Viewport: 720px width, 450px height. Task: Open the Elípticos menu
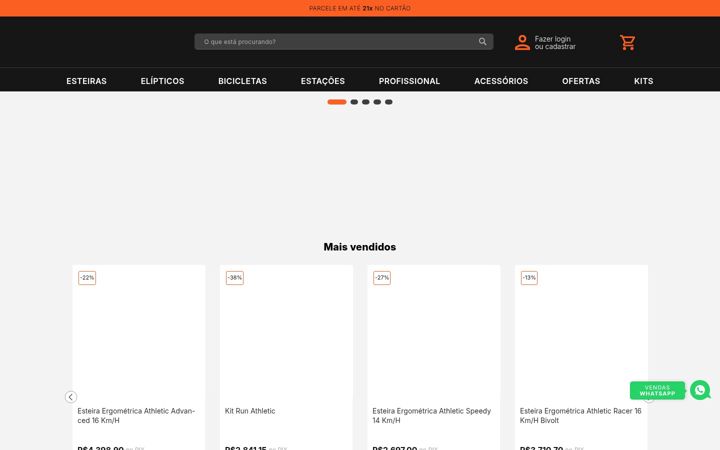[162, 81]
